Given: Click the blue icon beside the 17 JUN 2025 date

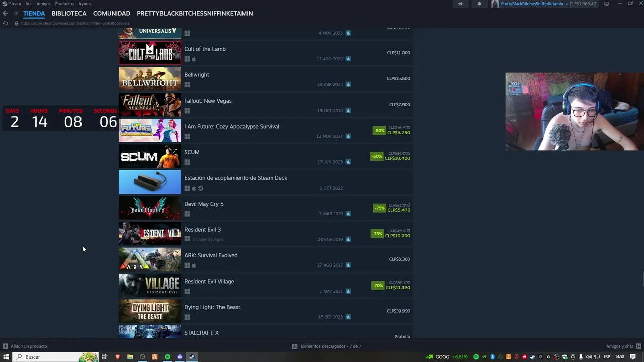Looking at the screenshot, I should (348, 162).
